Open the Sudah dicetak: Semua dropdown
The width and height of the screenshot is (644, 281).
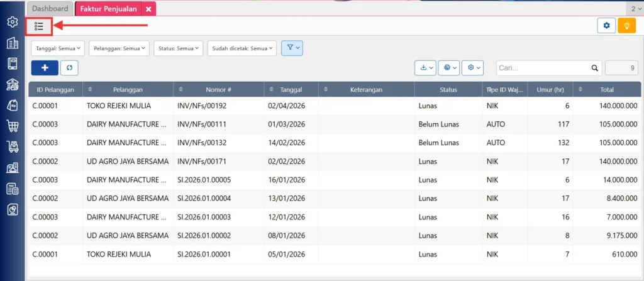[x=242, y=48]
